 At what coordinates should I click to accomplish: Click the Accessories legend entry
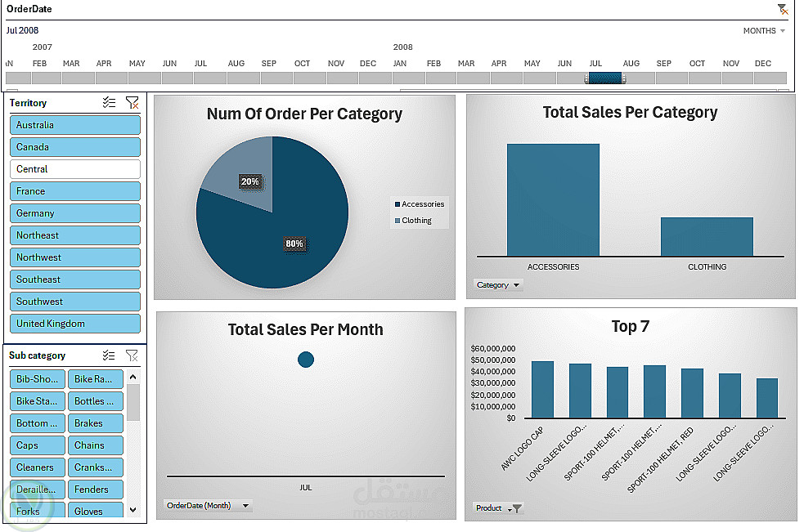point(420,204)
